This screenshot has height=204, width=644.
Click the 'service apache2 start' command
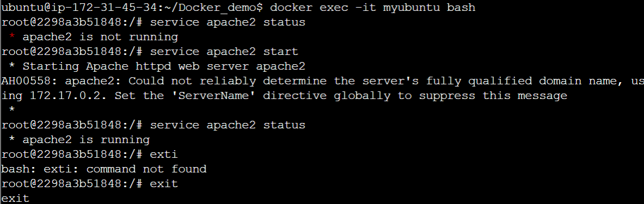click(x=224, y=52)
